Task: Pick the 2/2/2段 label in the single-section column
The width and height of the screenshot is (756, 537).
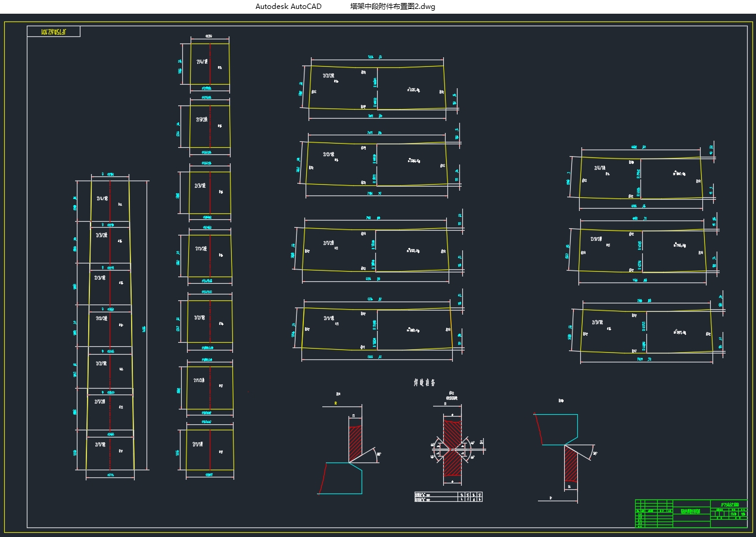Action: (201, 249)
